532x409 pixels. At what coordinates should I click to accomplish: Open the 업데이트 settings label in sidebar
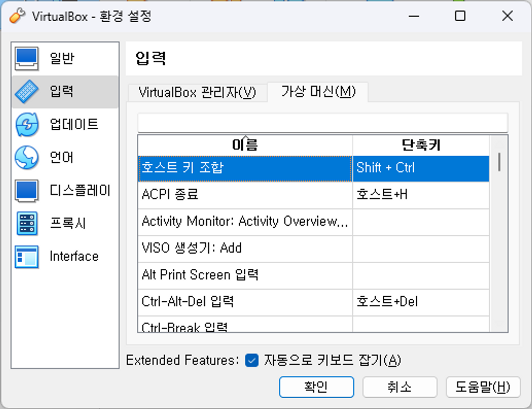[x=74, y=125]
